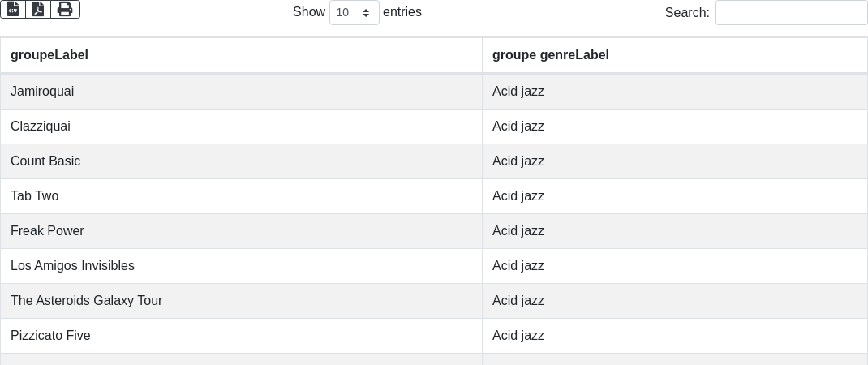Click Acid jazz genre beside Freak Power
Viewport: 868px width, 365px height.
[518, 231]
